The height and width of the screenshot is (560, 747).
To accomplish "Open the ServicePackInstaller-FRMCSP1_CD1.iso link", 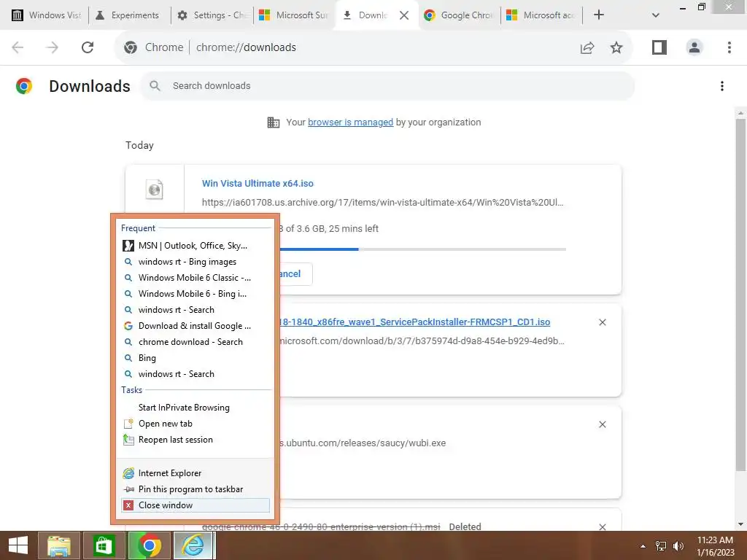I will [x=414, y=322].
